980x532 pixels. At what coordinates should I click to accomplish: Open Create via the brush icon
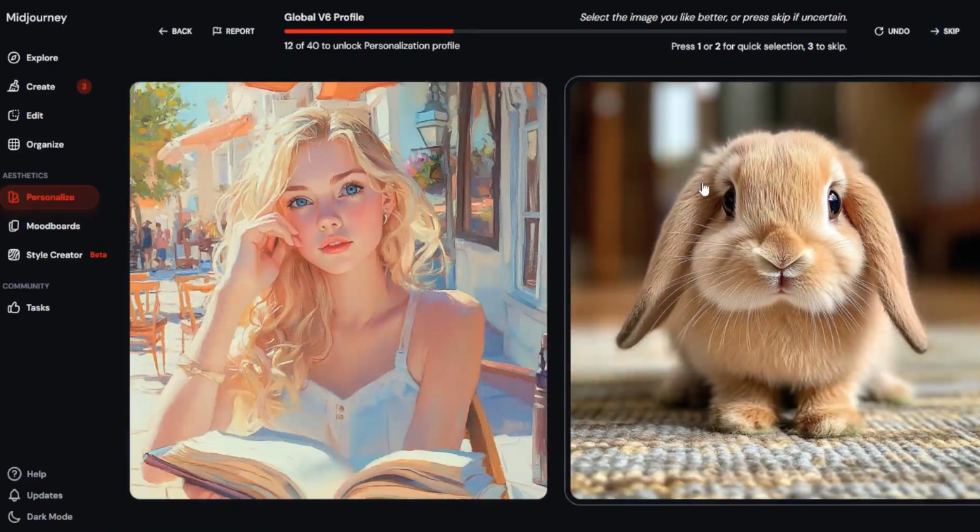coord(13,87)
